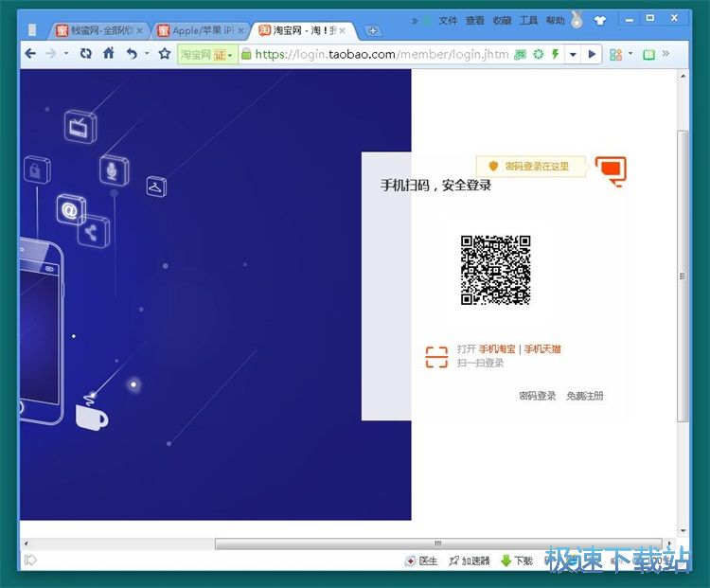Open the 查看 menu
Viewport: 710px width, 588px height.
click(474, 21)
